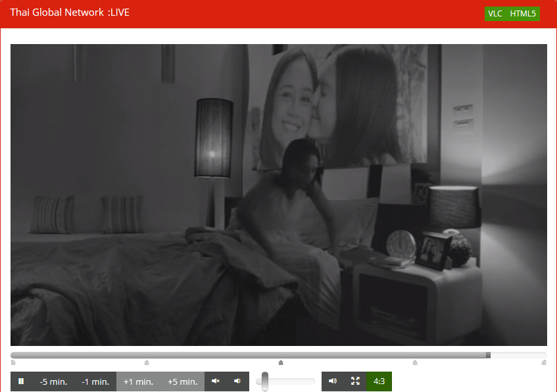Skip ahead with the +1 min. button
Screen dimensions: 557x392
pyautogui.click(x=138, y=381)
